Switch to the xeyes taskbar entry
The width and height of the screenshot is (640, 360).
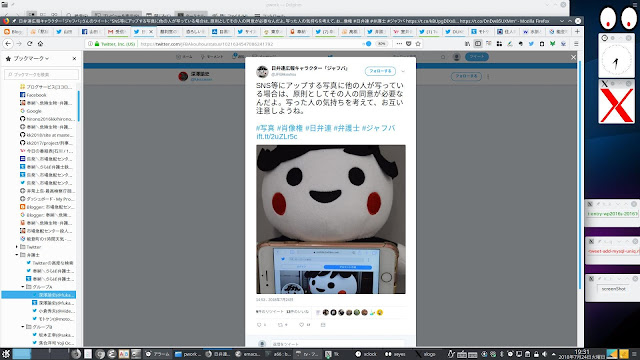coord(396,354)
